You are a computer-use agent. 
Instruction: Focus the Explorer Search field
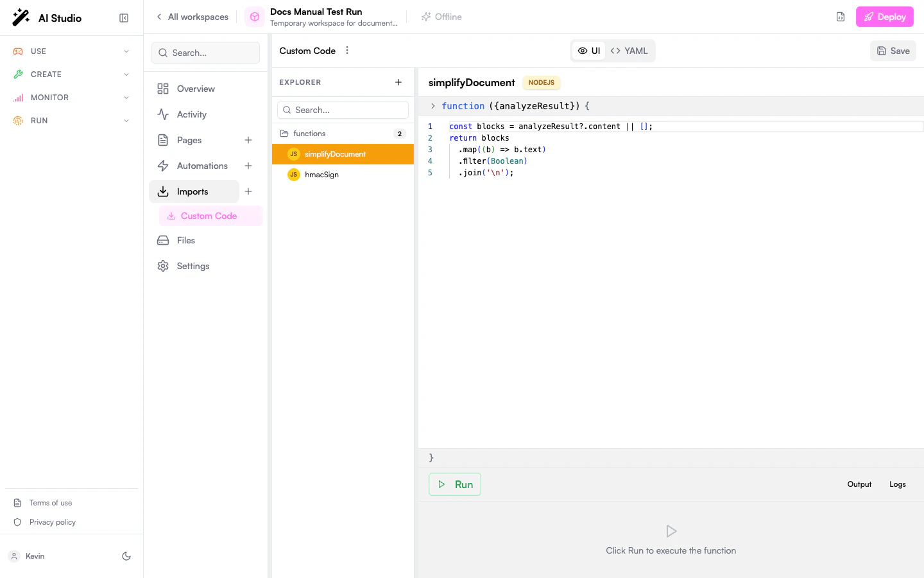343,110
